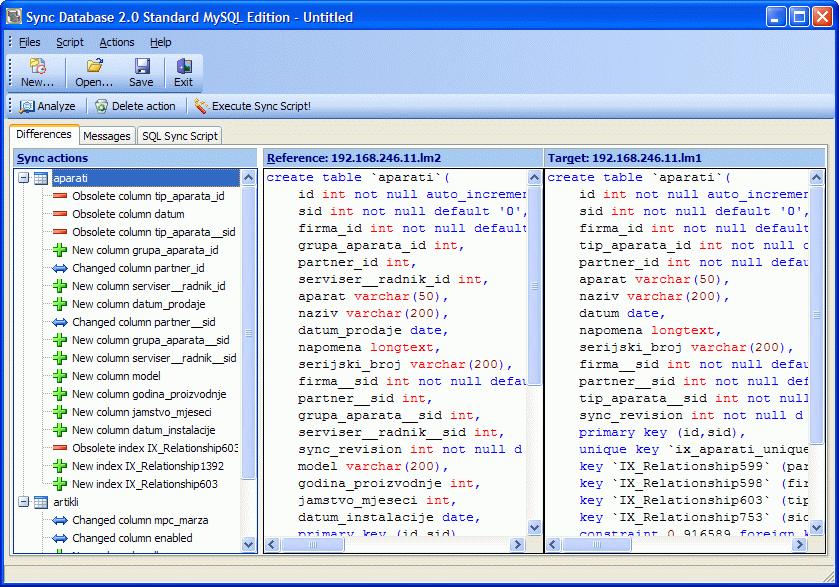
Task: Execute Sync Script with the wand icon
Action: pyautogui.click(x=253, y=106)
